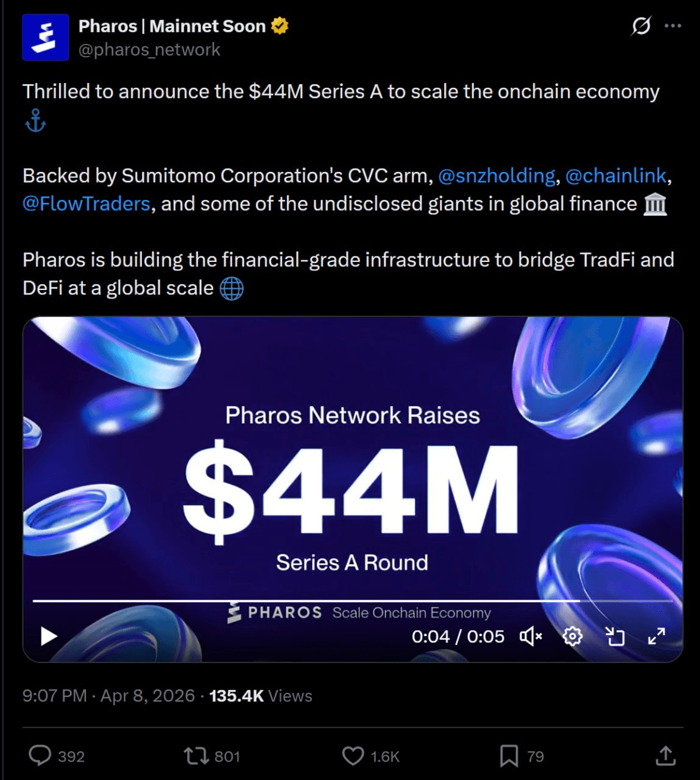
Task: Reply to the Pharos post
Action: point(40,756)
